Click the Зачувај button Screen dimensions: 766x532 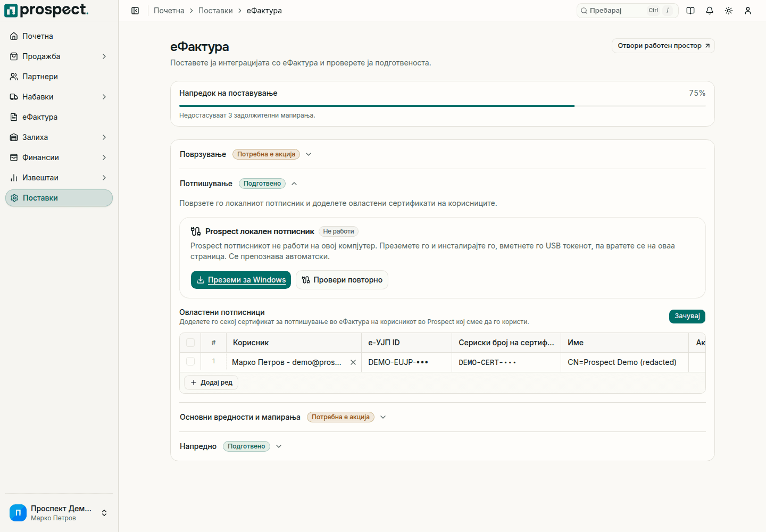[x=687, y=316]
